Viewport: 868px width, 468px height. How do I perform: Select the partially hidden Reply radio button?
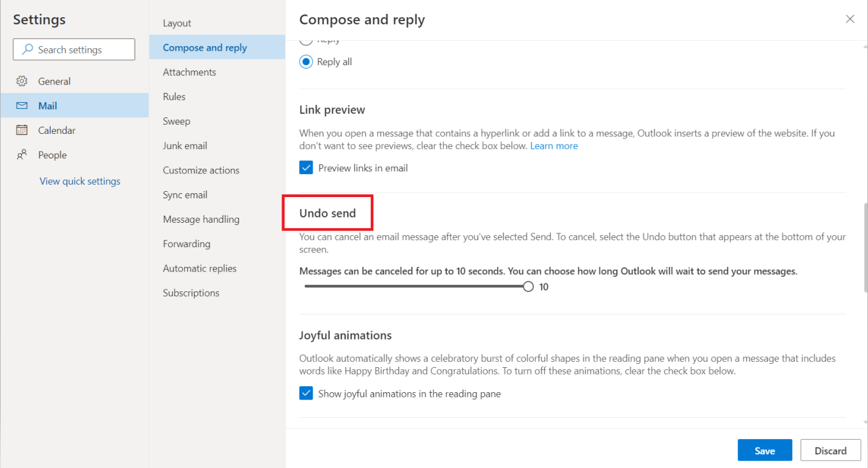(x=306, y=41)
